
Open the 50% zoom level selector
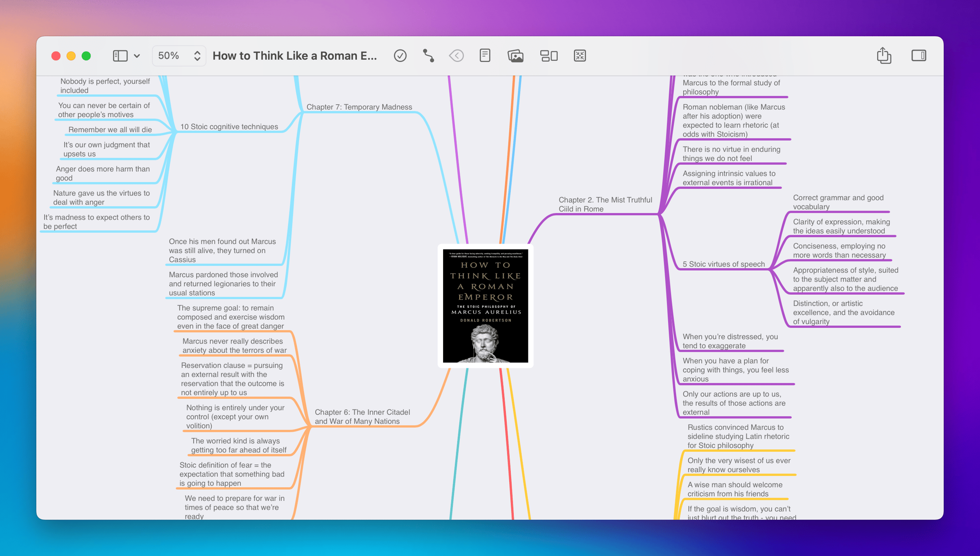179,56
